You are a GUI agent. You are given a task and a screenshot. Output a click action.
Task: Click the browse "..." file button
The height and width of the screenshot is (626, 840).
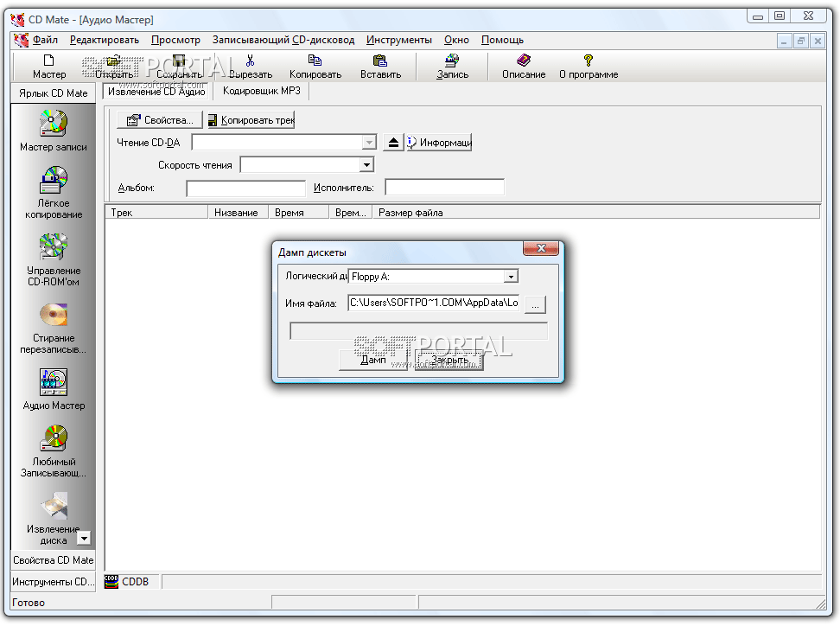(535, 305)
